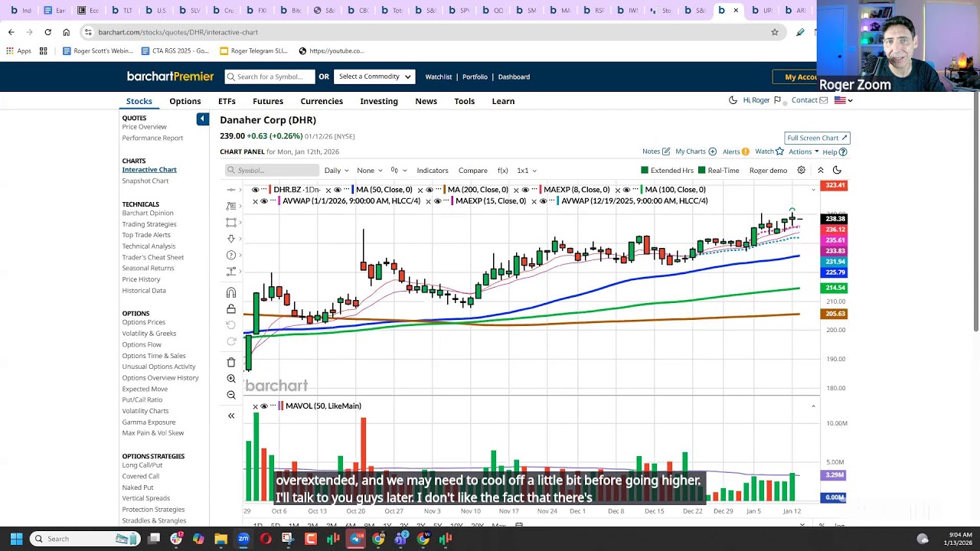This screenshot has height=551, width=980.
Task: Toggle visibility of MA (50, Close, 0)
Action: click(x=338, y=190)
